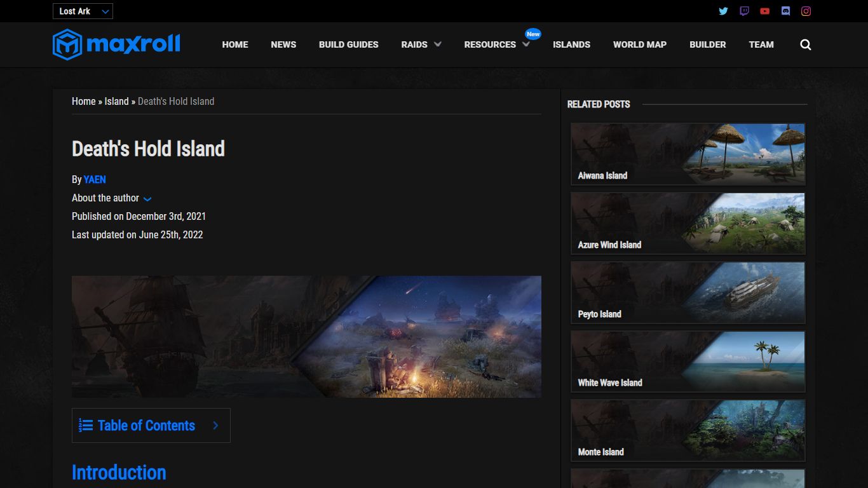Click the maxroll logo
This screenshot has height=488, width=868.
[x=116, y=44]
